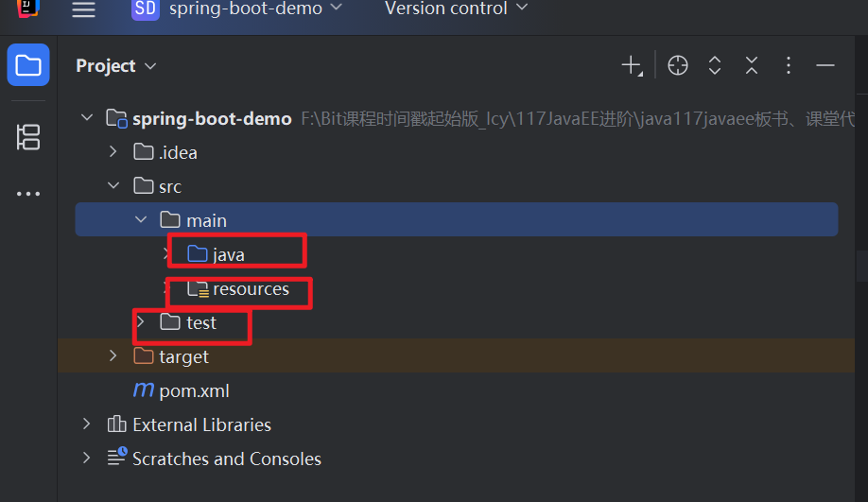Select opened file crosshair icon

click(678, 65)
